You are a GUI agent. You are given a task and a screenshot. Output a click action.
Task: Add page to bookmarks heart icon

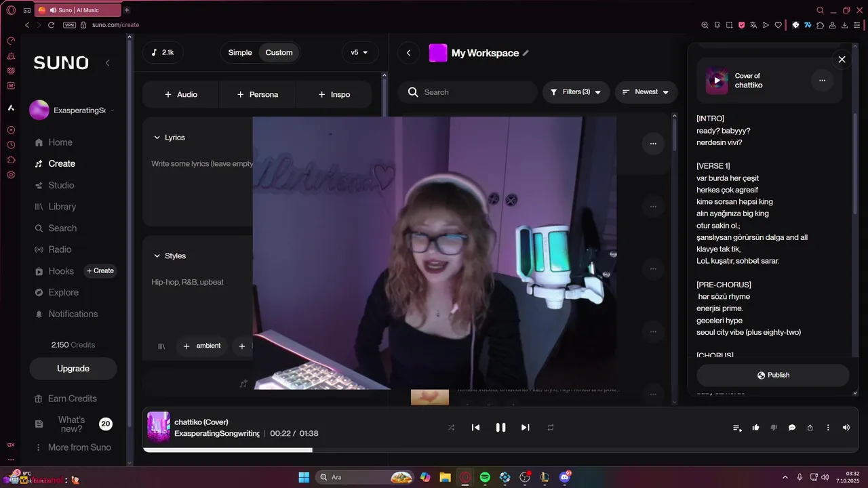777,25
